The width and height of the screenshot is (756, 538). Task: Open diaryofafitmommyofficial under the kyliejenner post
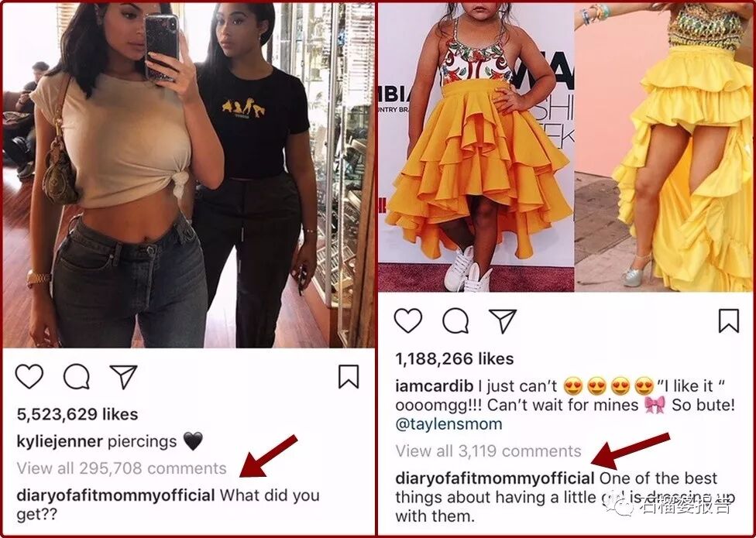[115, 495]
